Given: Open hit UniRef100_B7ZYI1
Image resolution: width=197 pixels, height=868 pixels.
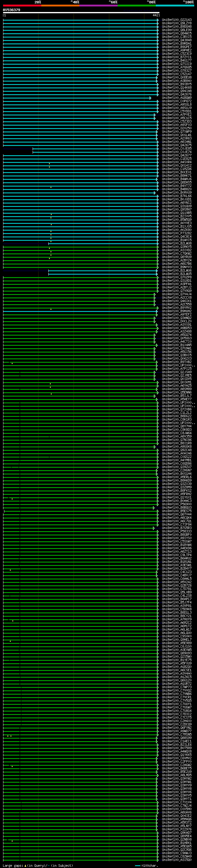Looking at the screenshot, I should click(x=177, y=57).
